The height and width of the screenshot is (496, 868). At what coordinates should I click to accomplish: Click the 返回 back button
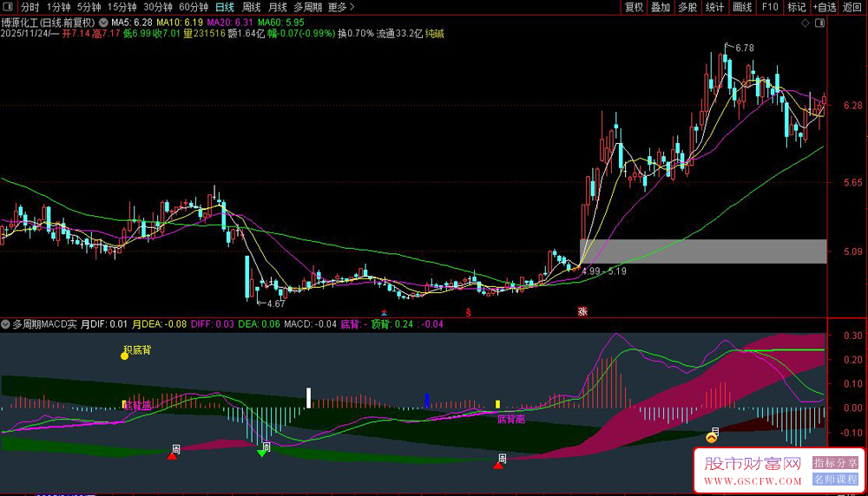click(x=852, y=7)
